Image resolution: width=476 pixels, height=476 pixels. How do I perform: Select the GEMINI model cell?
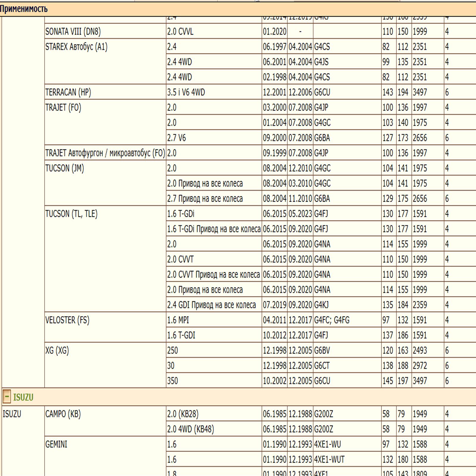tap(56, 444)
